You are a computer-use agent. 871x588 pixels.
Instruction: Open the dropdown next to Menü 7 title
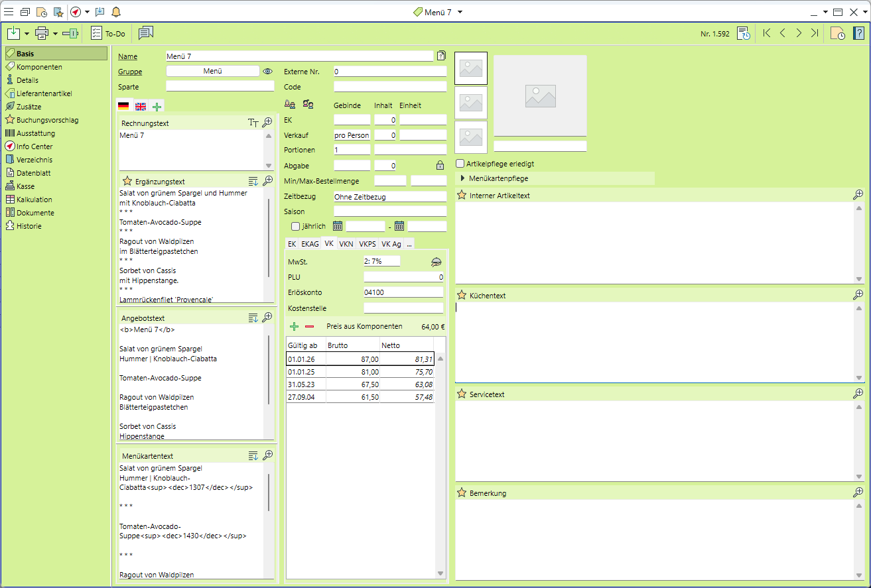pyautogui.click(x=460, y=12)
